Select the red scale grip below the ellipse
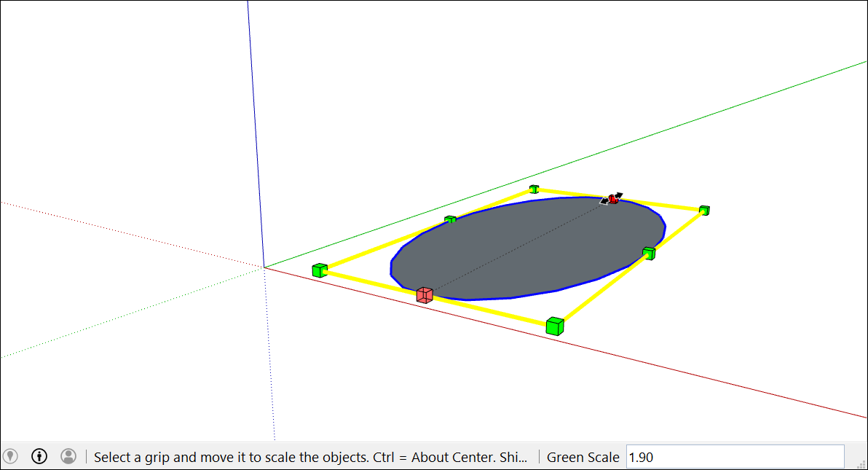 pos(425,294)
